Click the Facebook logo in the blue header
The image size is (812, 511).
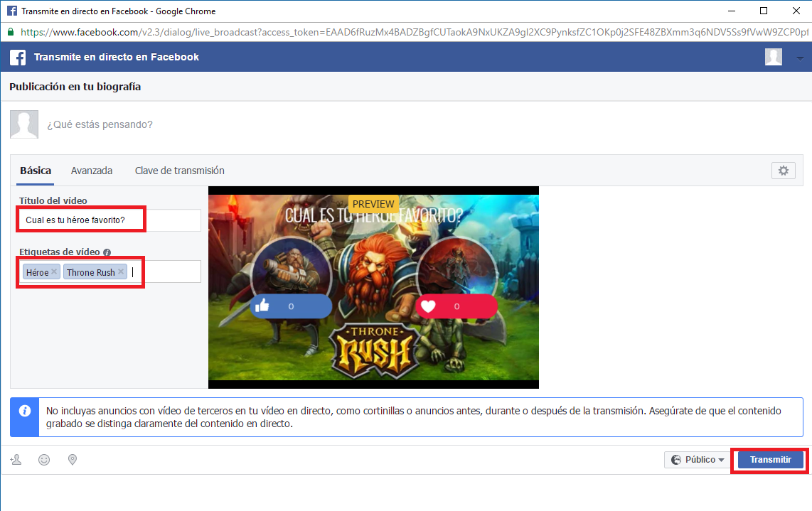point(18,57)
